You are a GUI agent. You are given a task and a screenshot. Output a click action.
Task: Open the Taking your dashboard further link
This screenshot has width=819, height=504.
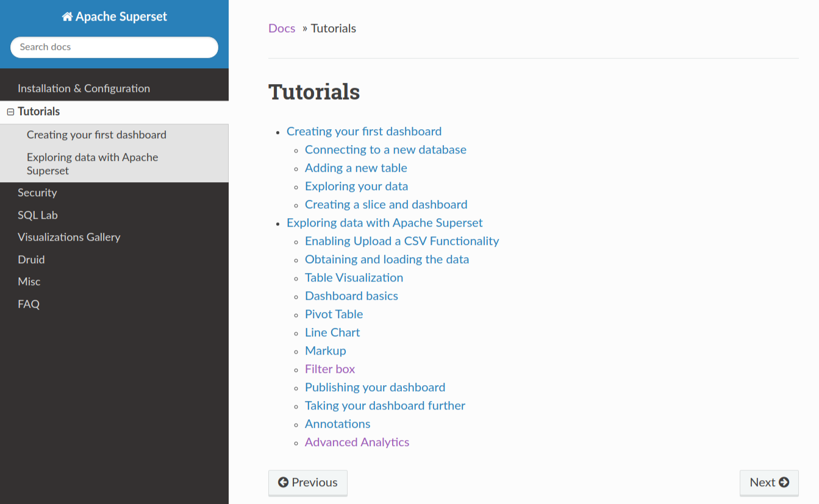click(385, 405)
